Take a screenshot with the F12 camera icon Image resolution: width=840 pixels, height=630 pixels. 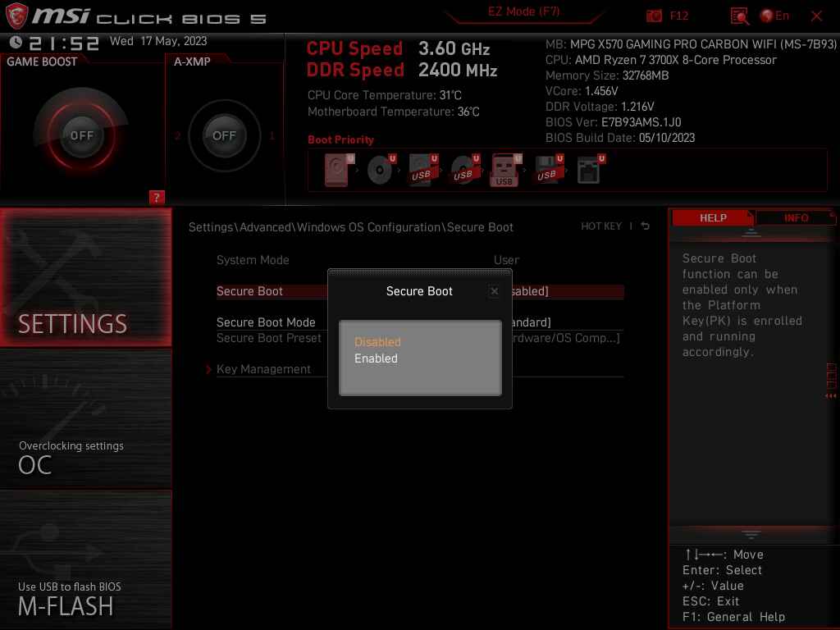(654, 15)
